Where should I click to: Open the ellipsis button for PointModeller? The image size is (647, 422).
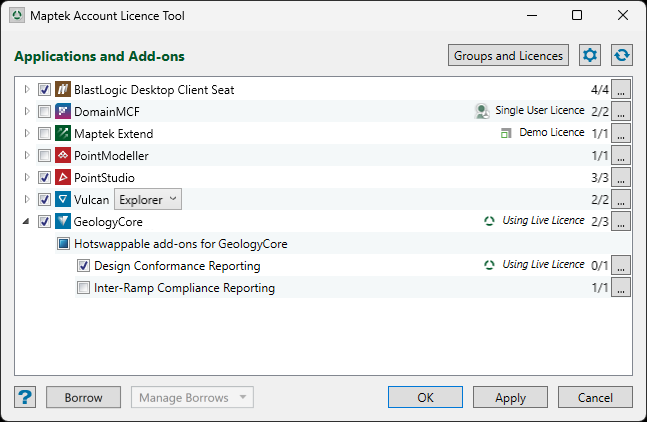point(621,156)
